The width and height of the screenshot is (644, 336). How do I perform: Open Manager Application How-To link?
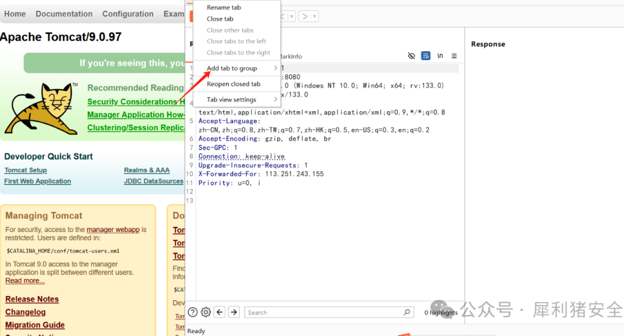[136, 115]
